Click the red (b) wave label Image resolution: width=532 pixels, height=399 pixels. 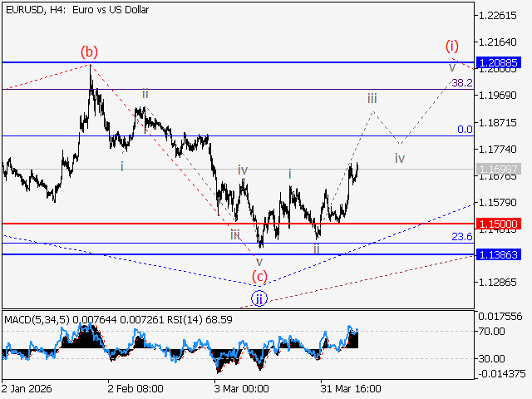pos(89,52)
